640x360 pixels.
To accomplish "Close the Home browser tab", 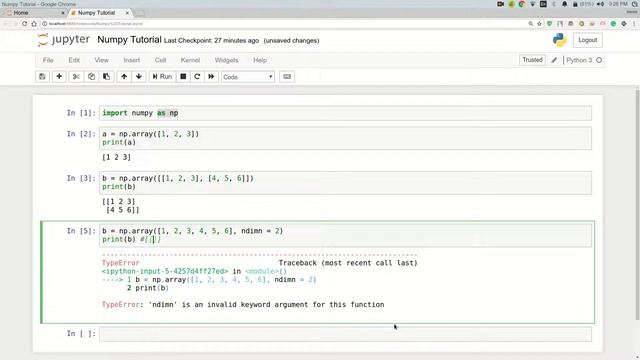I will coord(63,13).
